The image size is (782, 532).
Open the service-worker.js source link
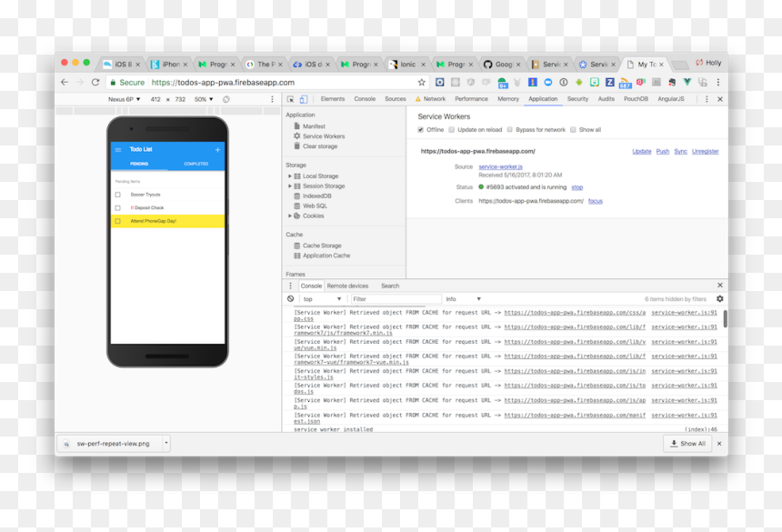(501, 167)
